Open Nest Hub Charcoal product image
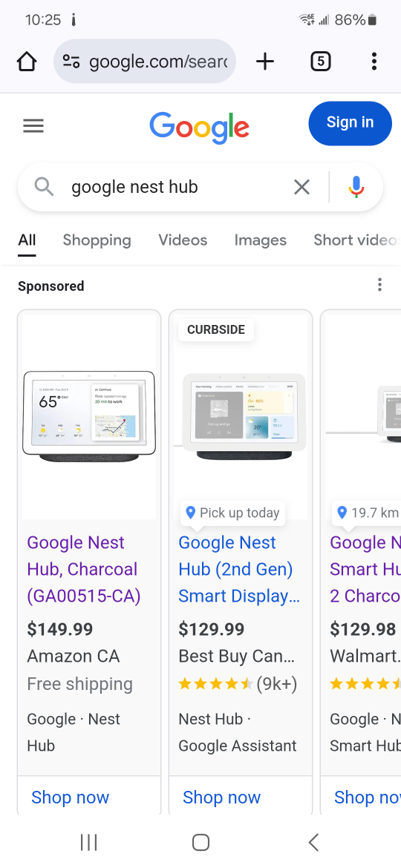This screenshot has height=868, width=401. coord(89,415)
